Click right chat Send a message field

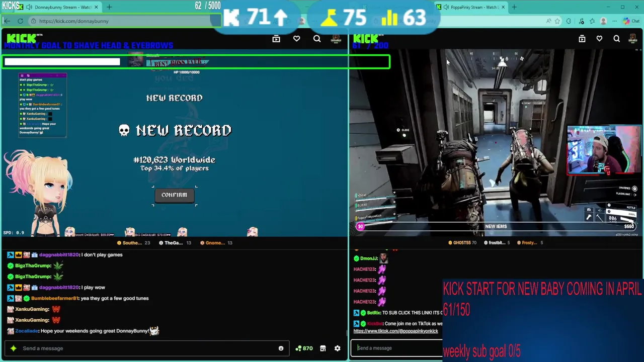(397, 348)
